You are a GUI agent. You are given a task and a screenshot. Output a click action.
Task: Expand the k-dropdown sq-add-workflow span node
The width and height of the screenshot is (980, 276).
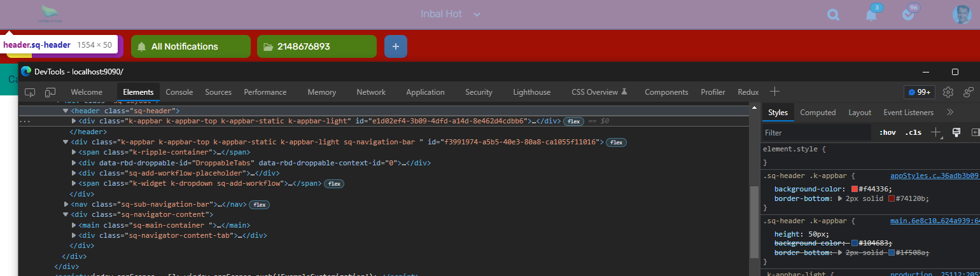coord(74,184)
